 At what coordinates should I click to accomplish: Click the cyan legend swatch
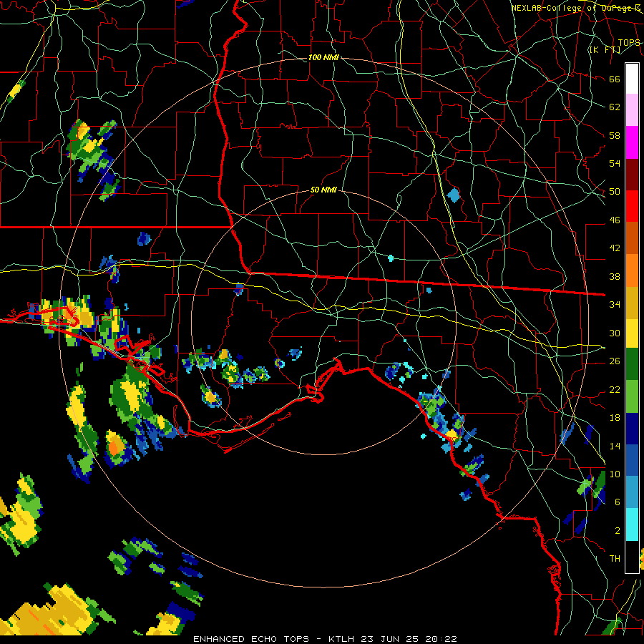coord(632,524)
